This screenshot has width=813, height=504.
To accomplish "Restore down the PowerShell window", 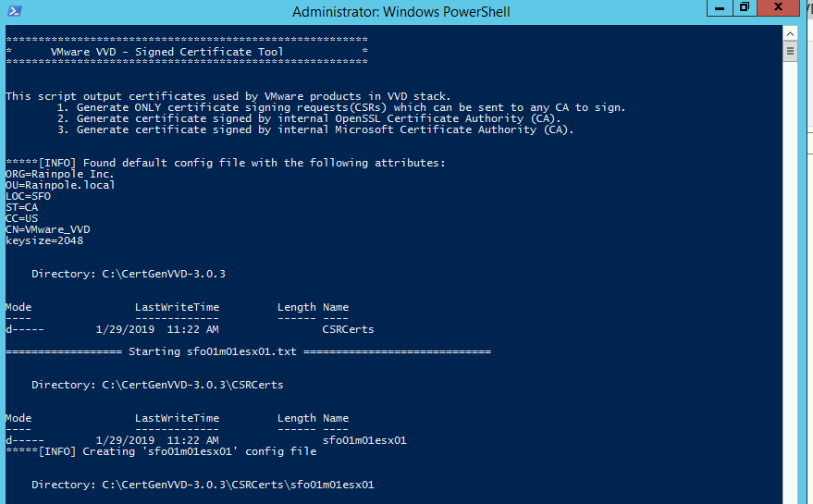I will pyautogui.click(x=743, y=8).
